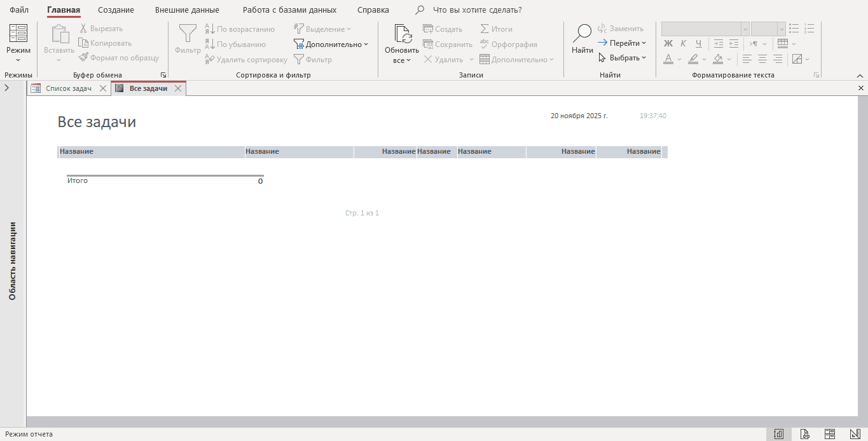Expand the Advanced filter (Дополнительно) dropdown
868x441 pixels.
click(331, 44)
